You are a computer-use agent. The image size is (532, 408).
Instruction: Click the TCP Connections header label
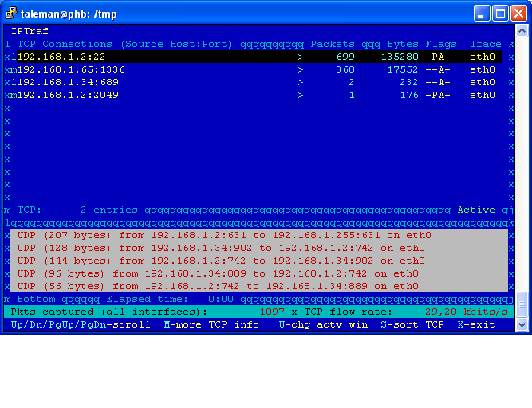[x=65, y=44]
